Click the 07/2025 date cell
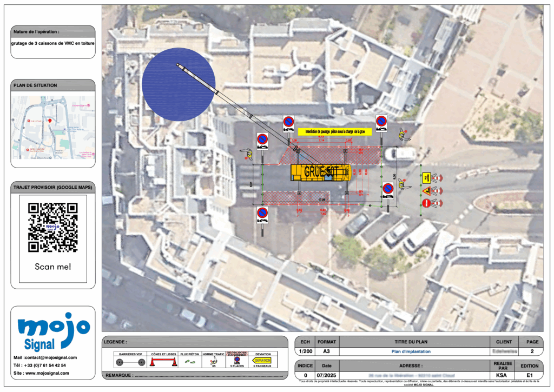 pyautogui.click(x=326, y=375)
